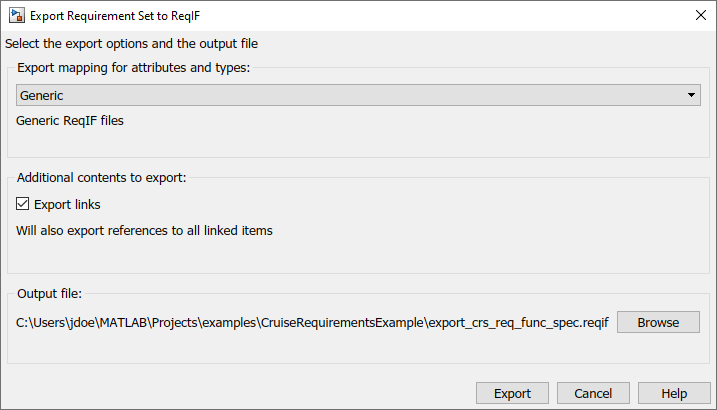The height and width of the screenshot is (410, 717).
Task: Click the "Generic ReqIF files" description text
Action: click(x=69, y=121)
